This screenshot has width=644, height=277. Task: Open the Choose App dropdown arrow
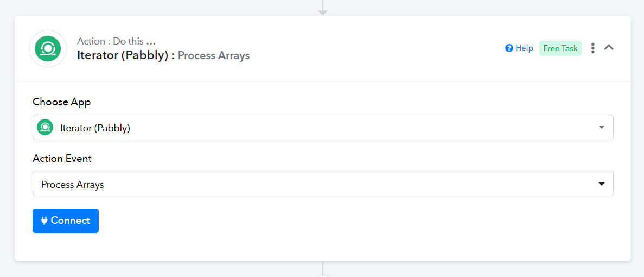pyautogui.click(x=602, y=128)
